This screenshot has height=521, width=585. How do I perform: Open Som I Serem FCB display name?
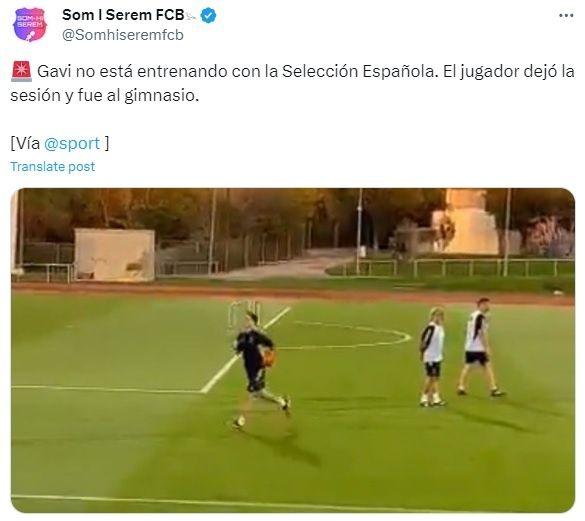(123, 15)
